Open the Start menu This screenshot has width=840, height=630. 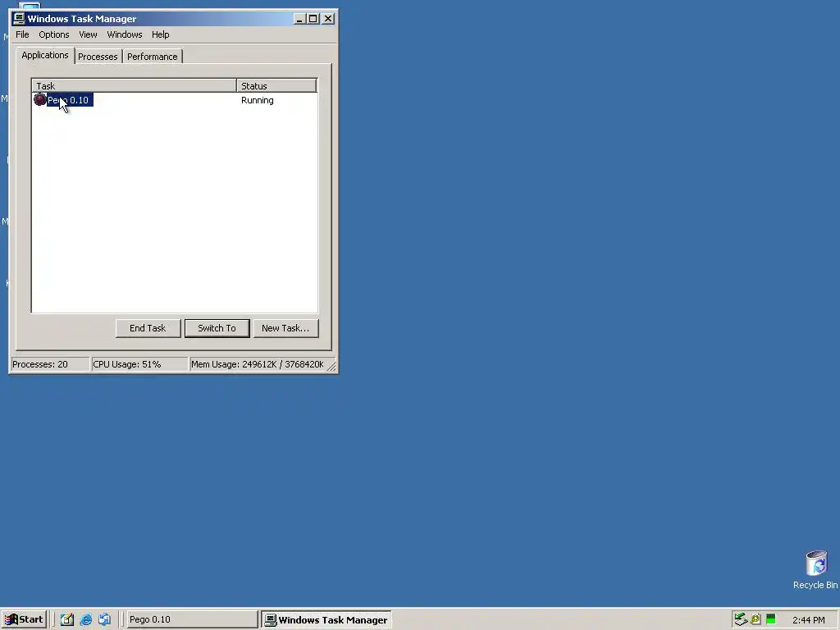point(24,619)
